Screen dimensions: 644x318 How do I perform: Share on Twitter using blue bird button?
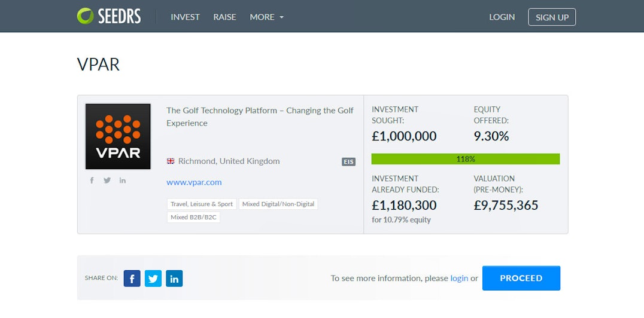[x=153, y=279]
